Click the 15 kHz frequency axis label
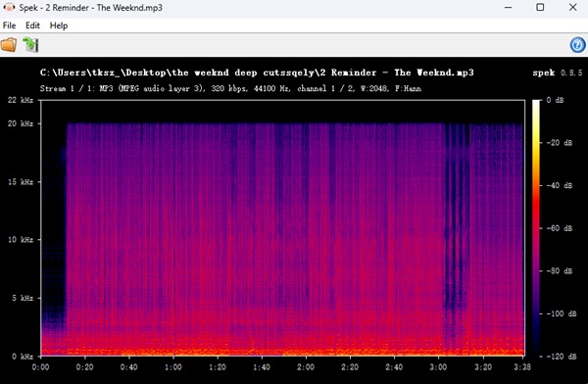 coord(21,182)
